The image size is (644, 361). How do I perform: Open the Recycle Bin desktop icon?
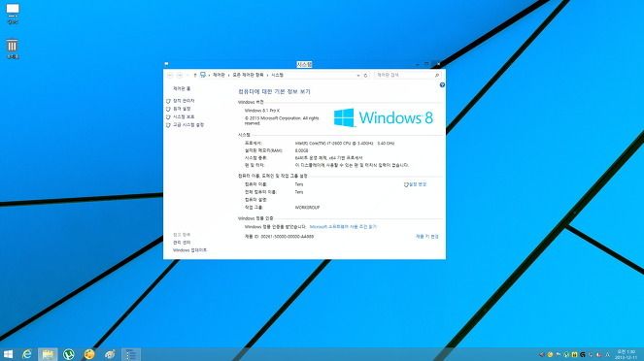[x=13, y=49]
